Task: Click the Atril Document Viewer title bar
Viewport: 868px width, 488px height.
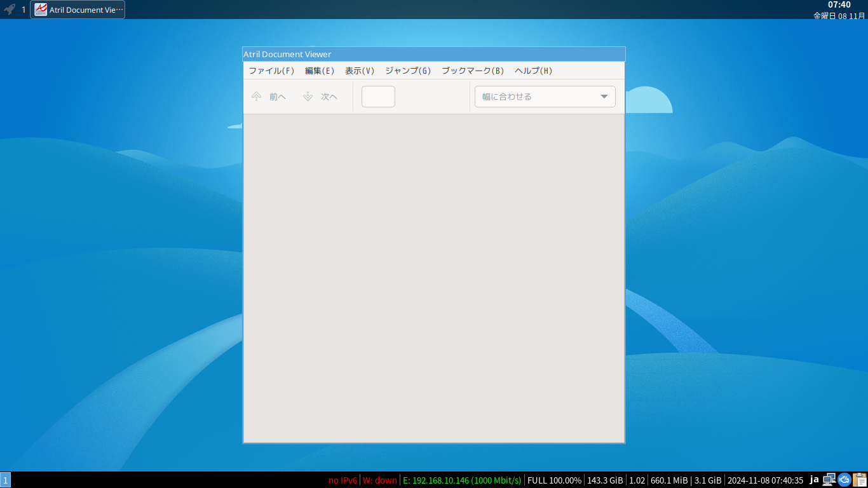Action: pos(434,54)
